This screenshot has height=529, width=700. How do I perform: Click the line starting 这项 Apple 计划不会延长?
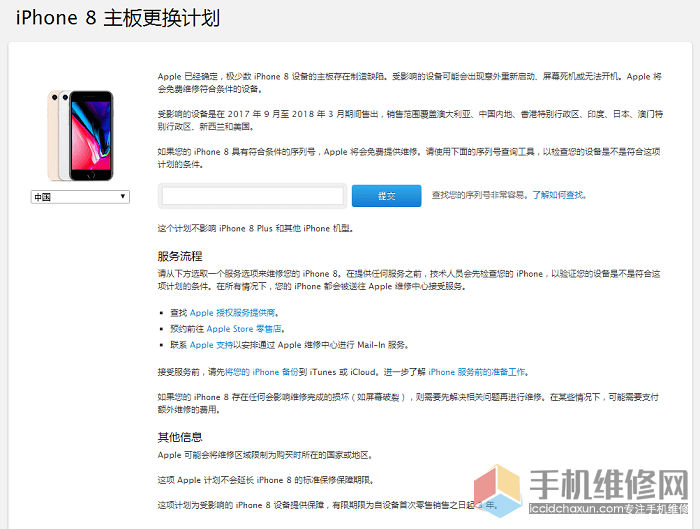pyautogui.click(x=266, y=480)
